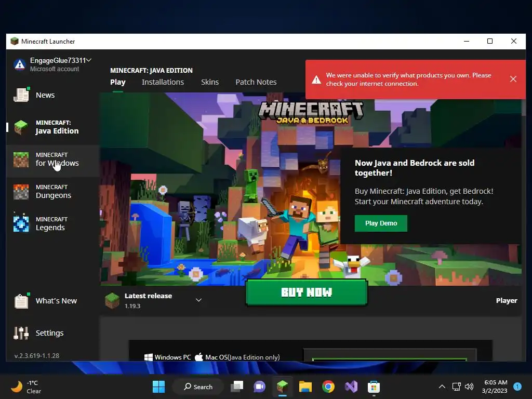Click the launcher vertical scrollbar

524,108
